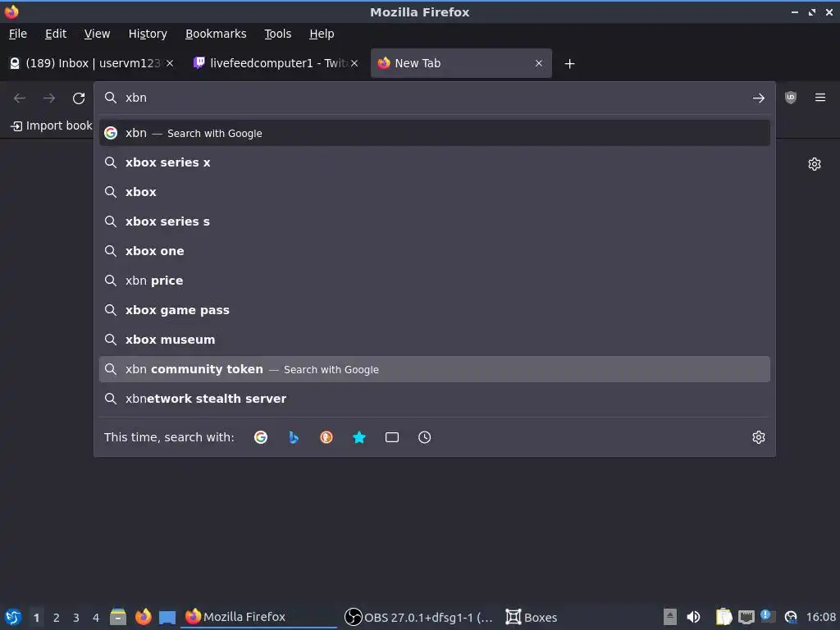Close the livefeedcomputer1 Twitch tab
Image resolution: width=840 pixels, height=630 pixels.
[x=354, y=63]
